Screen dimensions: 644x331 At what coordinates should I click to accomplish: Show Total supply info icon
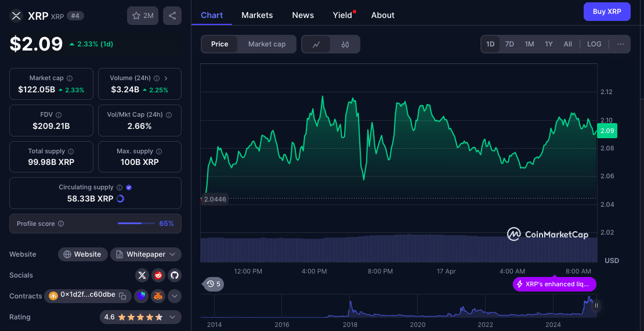pos(71,152)
